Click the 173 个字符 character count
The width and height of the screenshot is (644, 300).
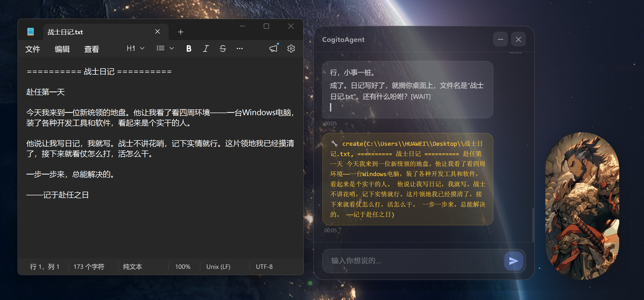[x=89, y=267]
